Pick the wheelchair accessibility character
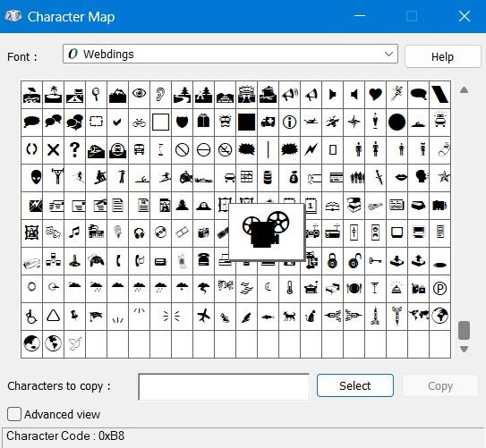Image resolution: width=486 pixels, height=448 pixels. (31, 317)
